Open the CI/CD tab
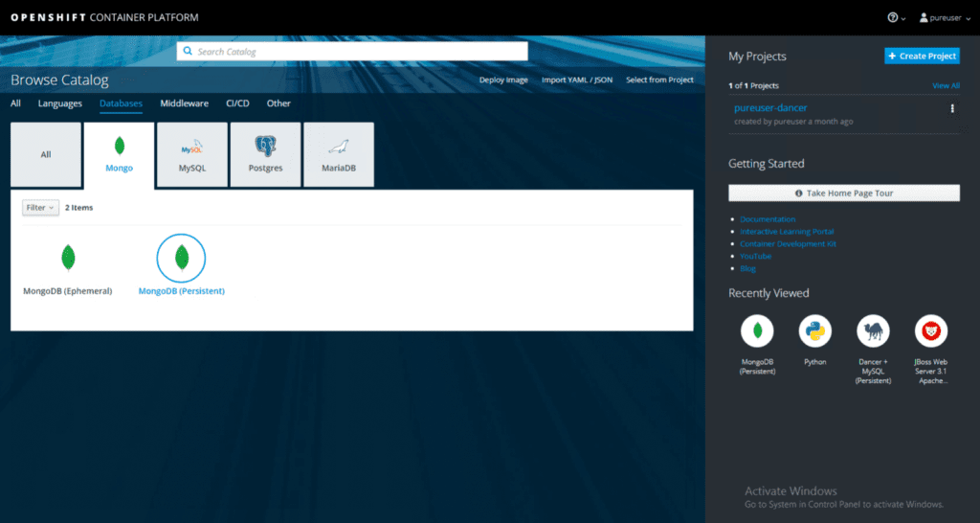980x523 pixels. pyautogui.click(x=237, y=103)
